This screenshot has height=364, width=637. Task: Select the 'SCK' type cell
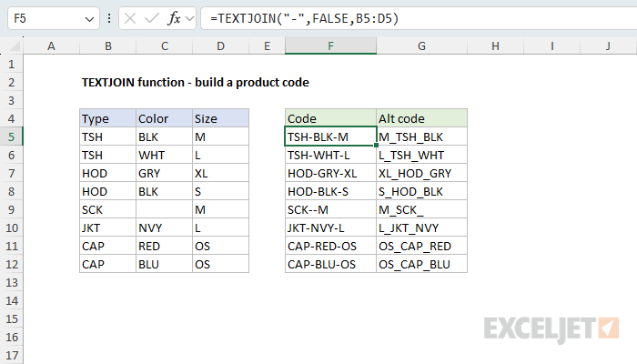point(107,209)
